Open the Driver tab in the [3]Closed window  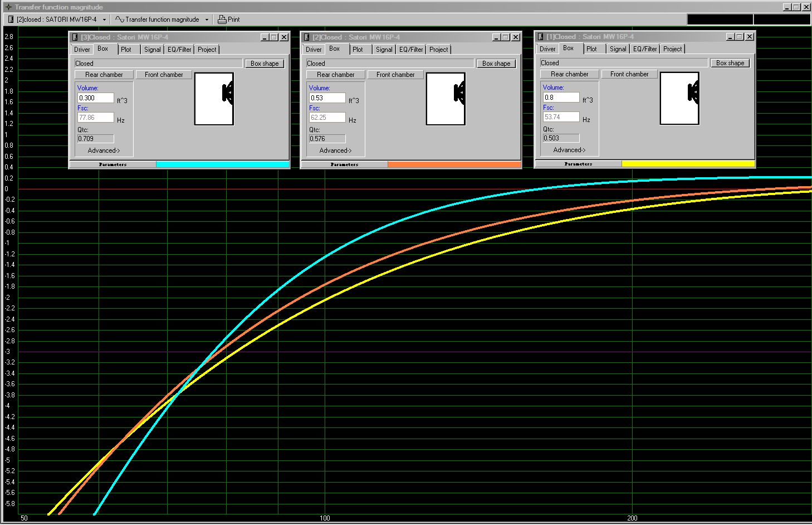coord(82,50)
